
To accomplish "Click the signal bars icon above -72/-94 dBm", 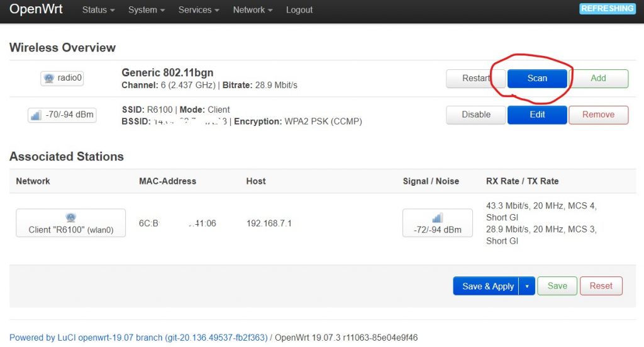I will tap(438, 217).
